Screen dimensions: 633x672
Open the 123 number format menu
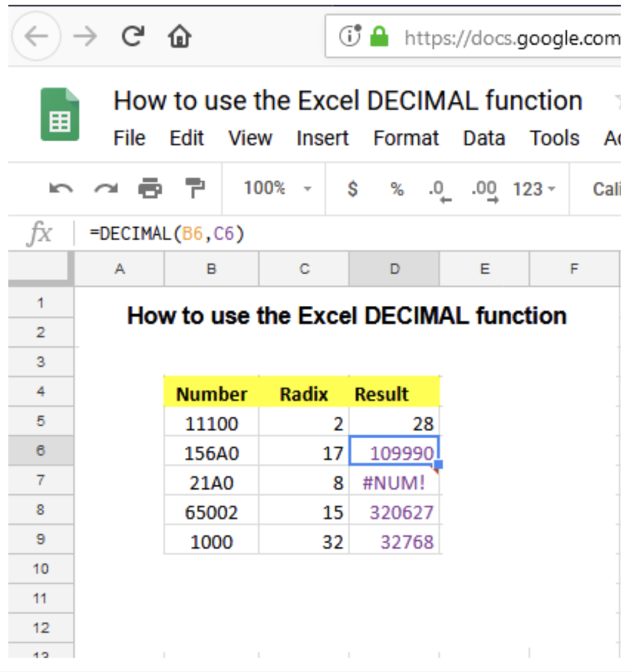(529, 188)
